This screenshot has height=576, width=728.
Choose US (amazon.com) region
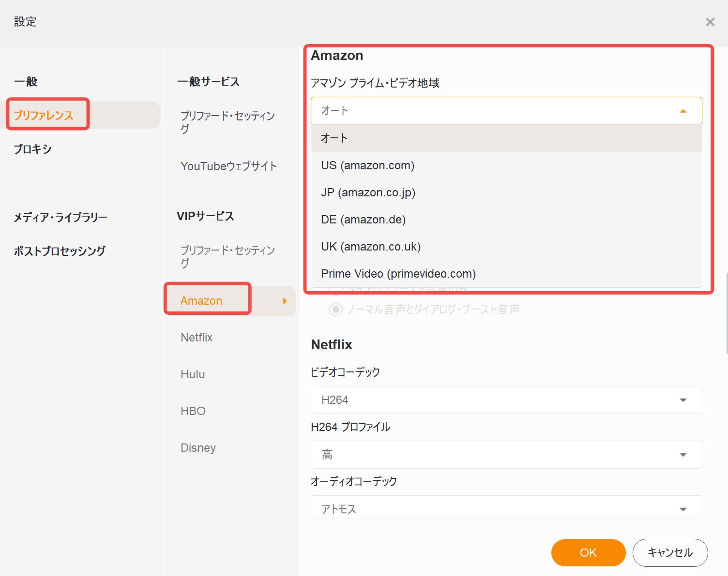click(506, 165)
